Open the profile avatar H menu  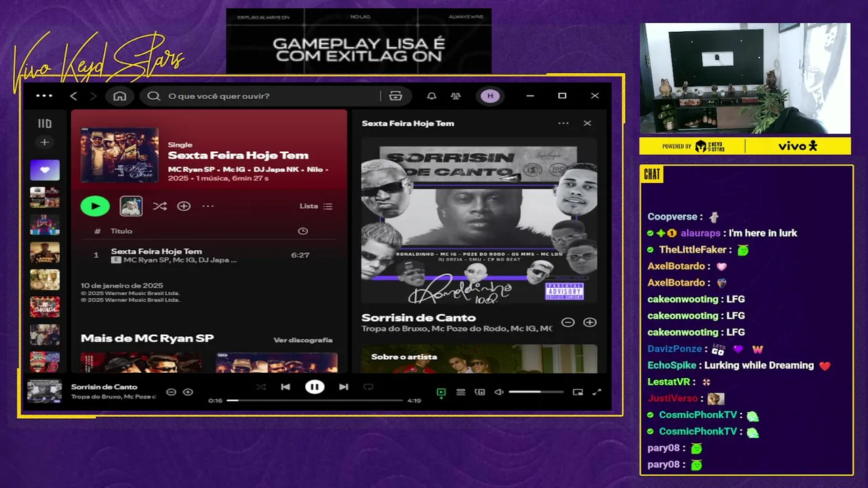tap(490, 96)
